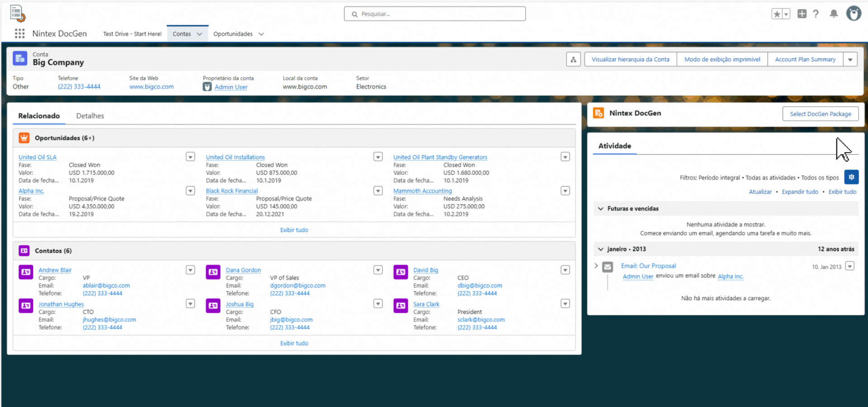
Task: Click the account hierarchy icon button
Action: (x=573, y=59)
